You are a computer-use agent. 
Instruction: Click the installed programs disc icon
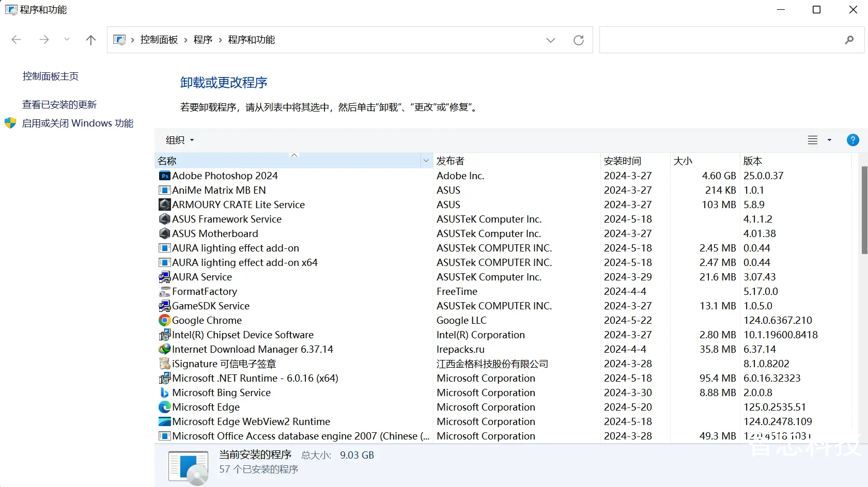189,468
